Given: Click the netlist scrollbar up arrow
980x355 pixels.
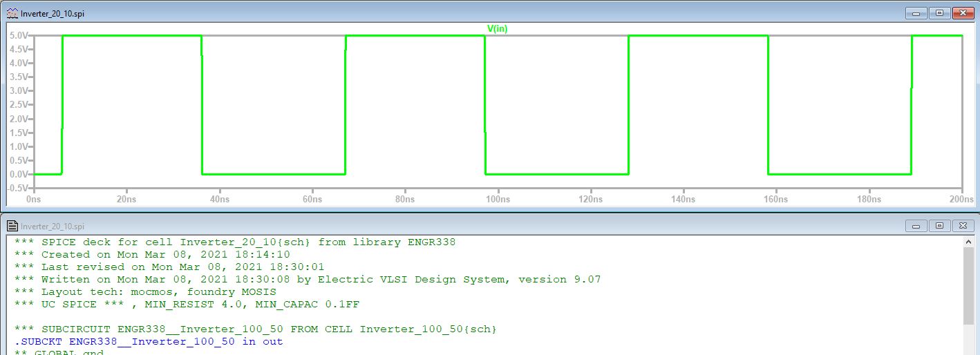Looking at the screenshot, I should click(x=969, y=241).
